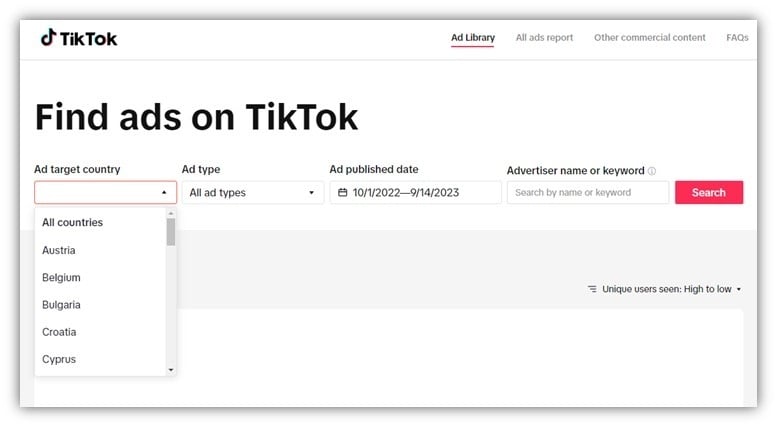Viewport: 777px width, 427px height.
Task: Click the country list scroll down arrow
Action: coord(171,370)
